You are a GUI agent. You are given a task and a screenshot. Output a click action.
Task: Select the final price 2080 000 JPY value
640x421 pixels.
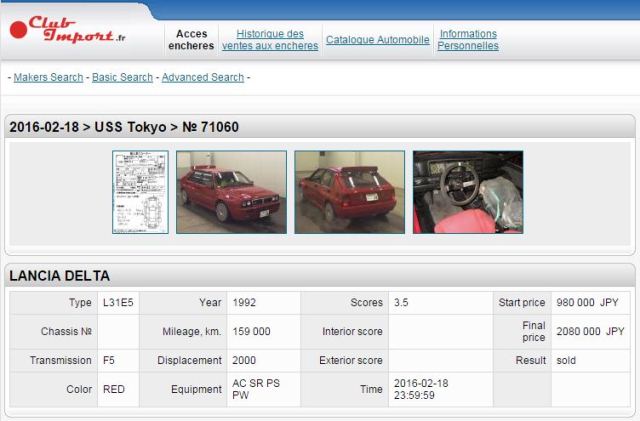click(x=590, y=331)
